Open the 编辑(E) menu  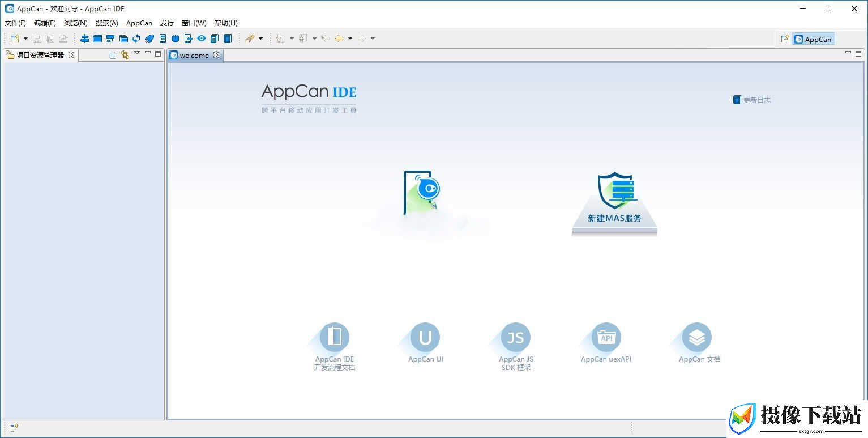45,23
